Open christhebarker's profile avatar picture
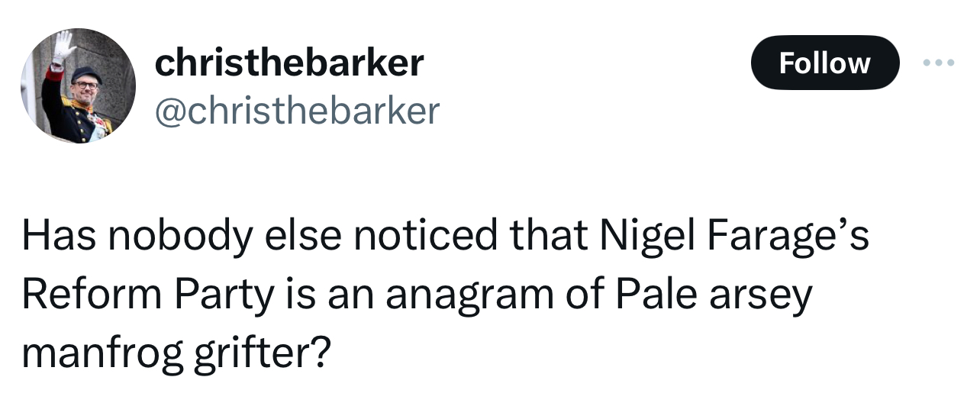The height and width of the screenshot is (419, 980). pyautogui.click(x=77, y=85)
